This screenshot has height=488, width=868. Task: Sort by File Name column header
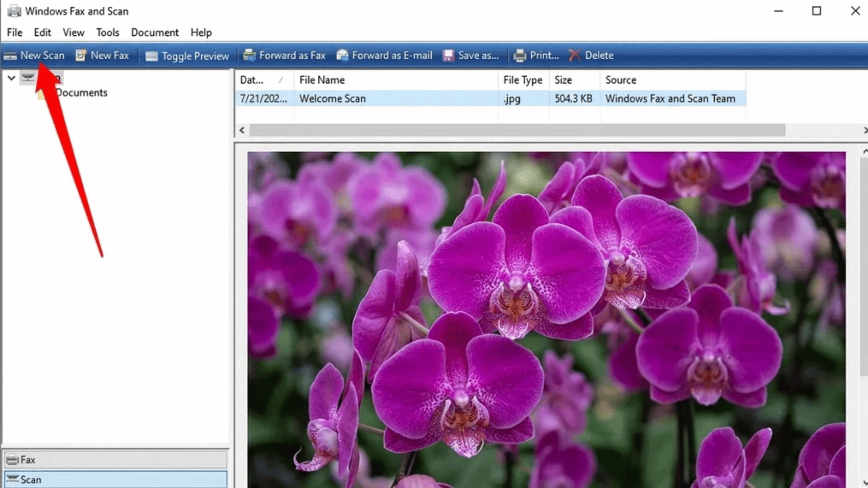(396, 80)
